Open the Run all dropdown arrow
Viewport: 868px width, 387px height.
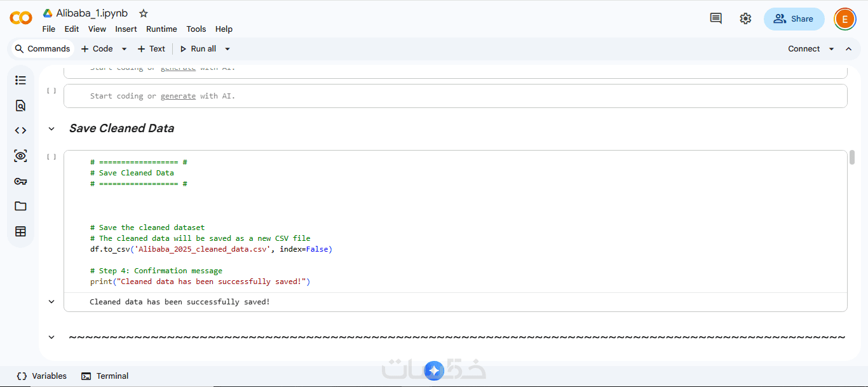point(227,49)
